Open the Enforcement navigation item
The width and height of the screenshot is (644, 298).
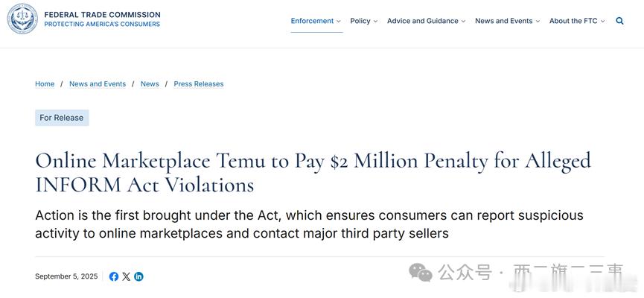312,21
